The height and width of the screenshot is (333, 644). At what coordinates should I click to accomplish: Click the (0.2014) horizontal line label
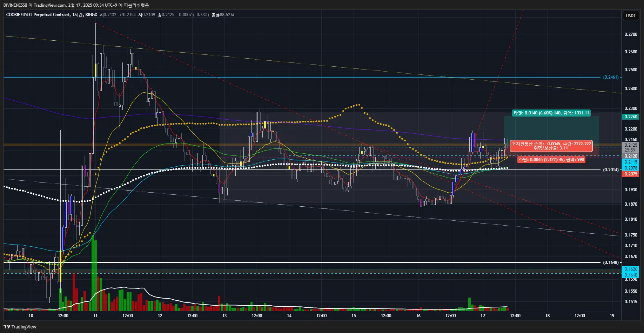point(611,170)
